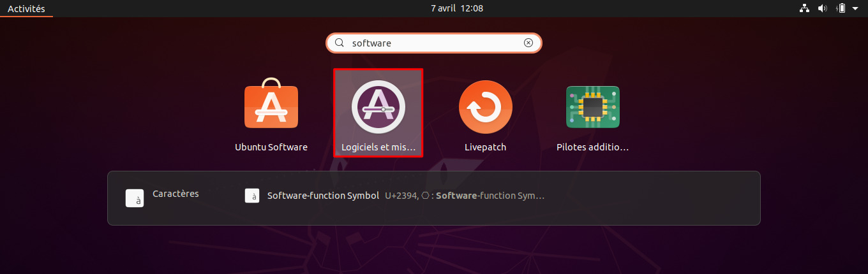Click into the search field containing software
Viewport: 868px width, 274px height.
pyautogui.click(x=434, y=43)
